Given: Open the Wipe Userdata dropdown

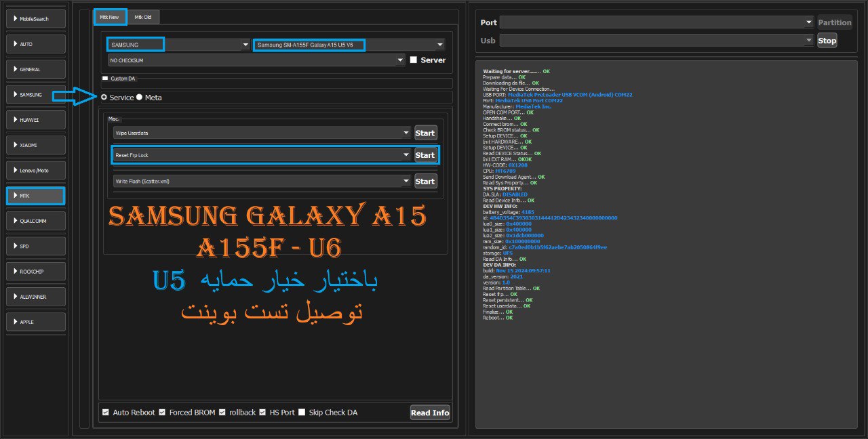Looking at the screenshot, I should point(262,133).
